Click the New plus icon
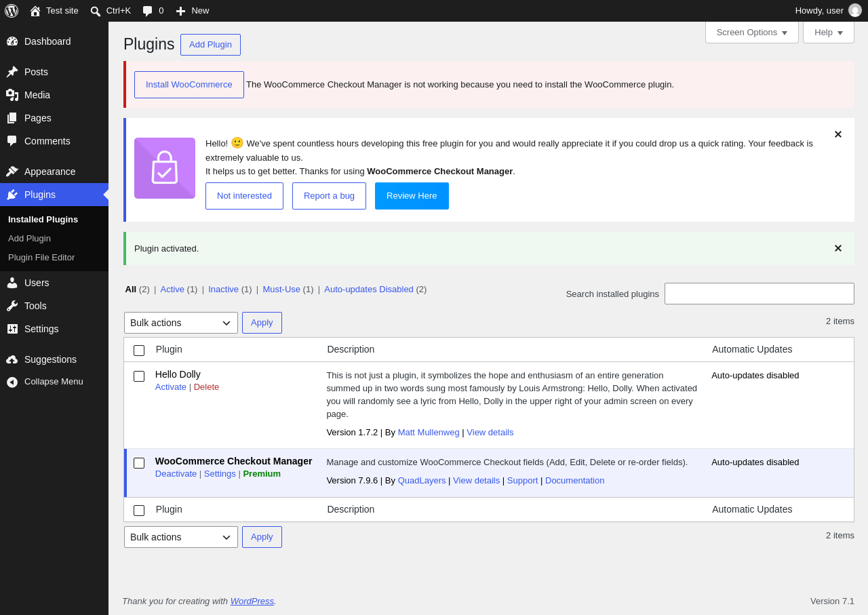The width and height of the screenshot is (868, 615). (180, 11)
